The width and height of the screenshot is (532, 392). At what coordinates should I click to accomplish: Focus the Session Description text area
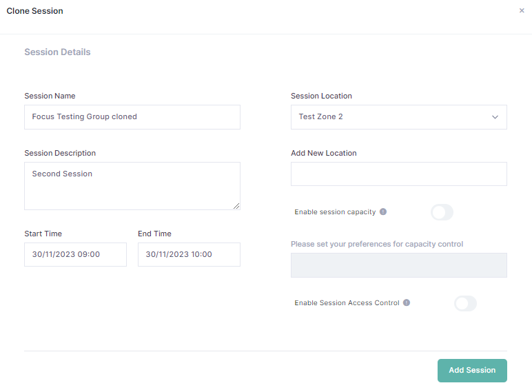[132, 186]
